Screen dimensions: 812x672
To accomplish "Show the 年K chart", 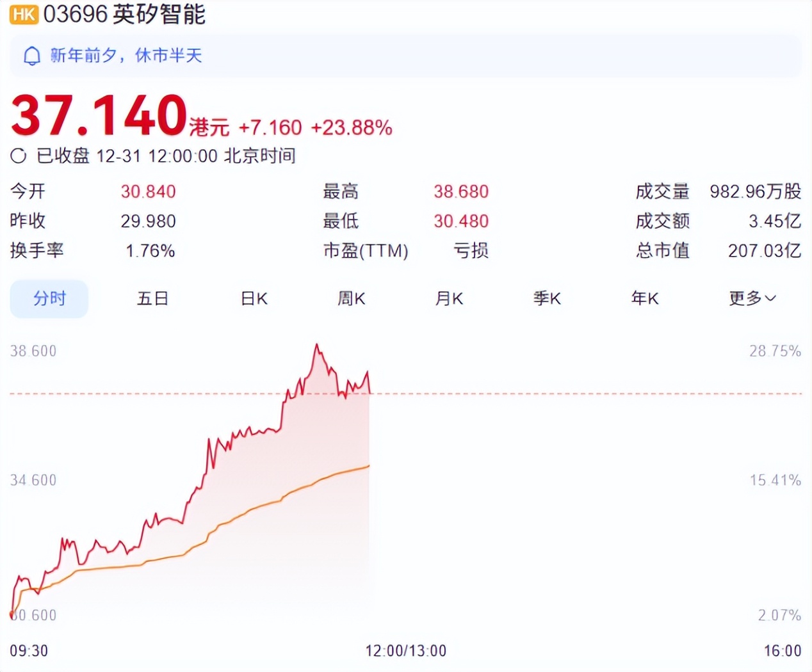I will (x=645, y=298).
